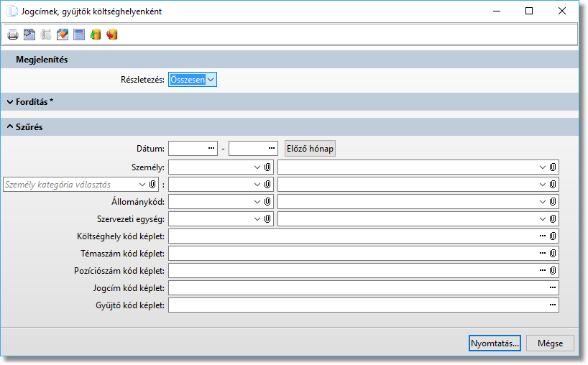
Task: Open second, wide Személy combo box dropdown arrow
Action: (543, 167)
